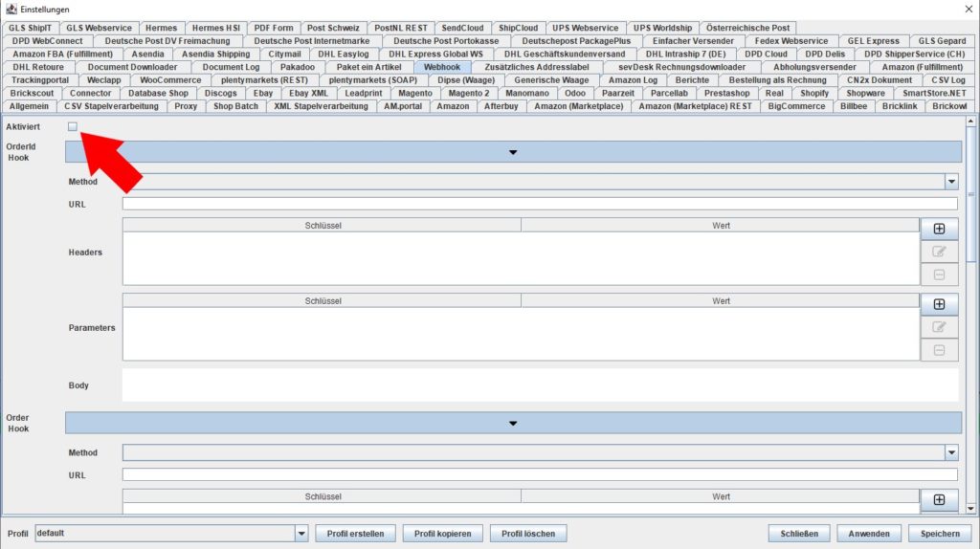
Task: Open the CSV Stapelverarbeitung tab
Action: point(111,106)
